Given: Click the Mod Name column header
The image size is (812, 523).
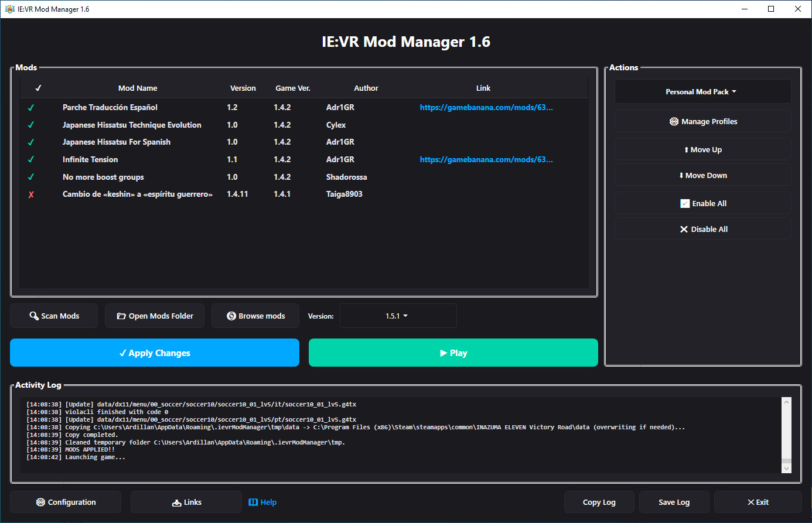Looking at the screenshot, I should (138, 88).
